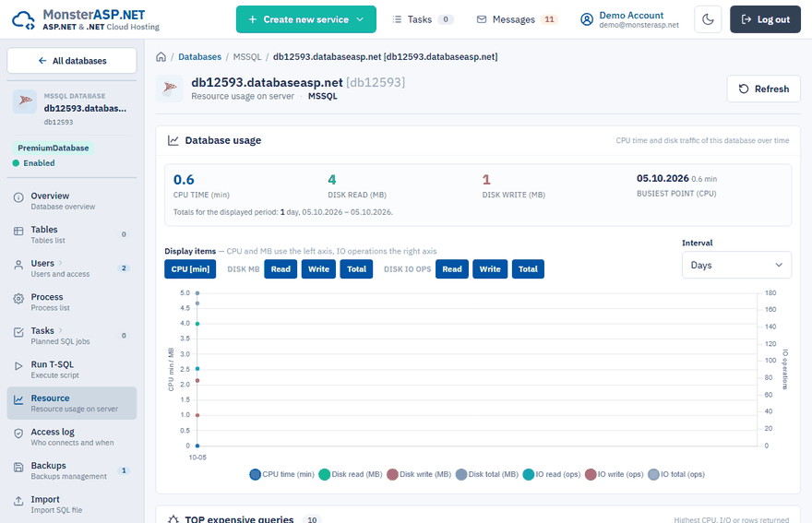Open the Interval Days dropdown
This screenshot has height=523, width=812.
click(x=736, y=265)
